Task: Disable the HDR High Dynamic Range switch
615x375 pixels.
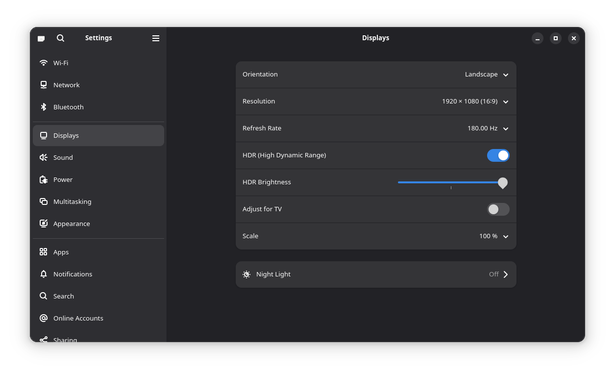Action: 498,155
